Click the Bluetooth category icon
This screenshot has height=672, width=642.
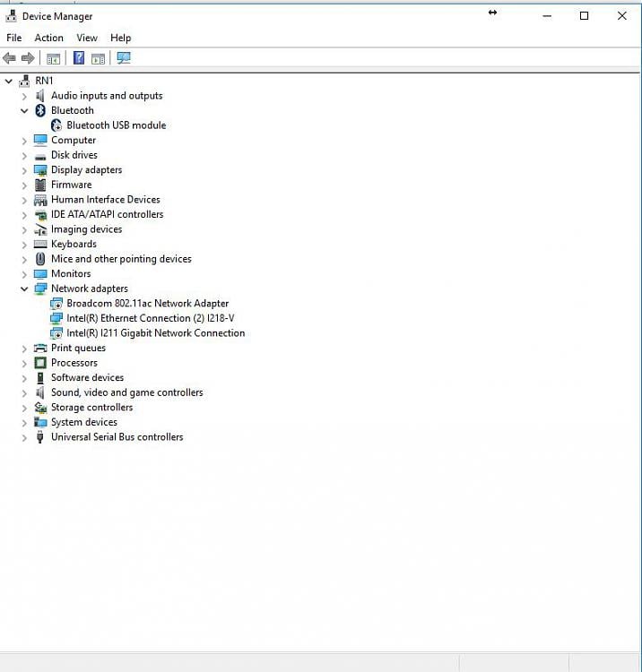click(x=40, y=110)
